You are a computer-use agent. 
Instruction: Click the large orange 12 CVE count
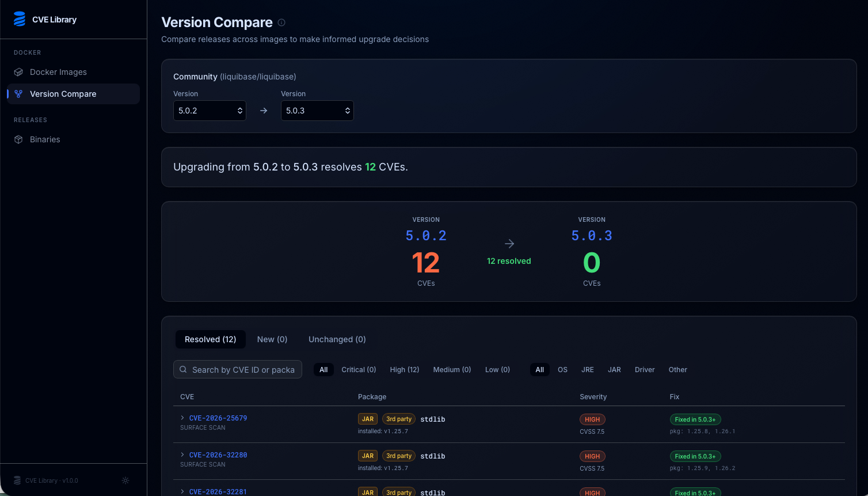coord(426,263)
